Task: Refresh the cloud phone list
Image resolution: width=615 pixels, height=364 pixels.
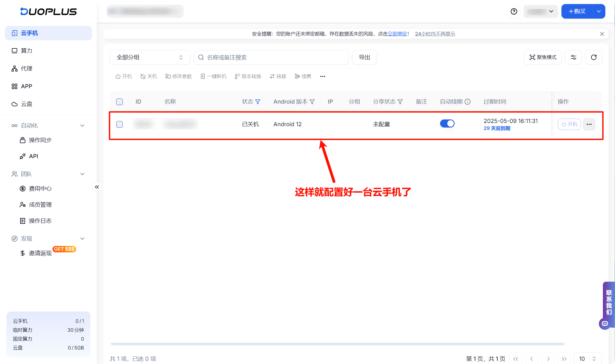Action: 593,57
